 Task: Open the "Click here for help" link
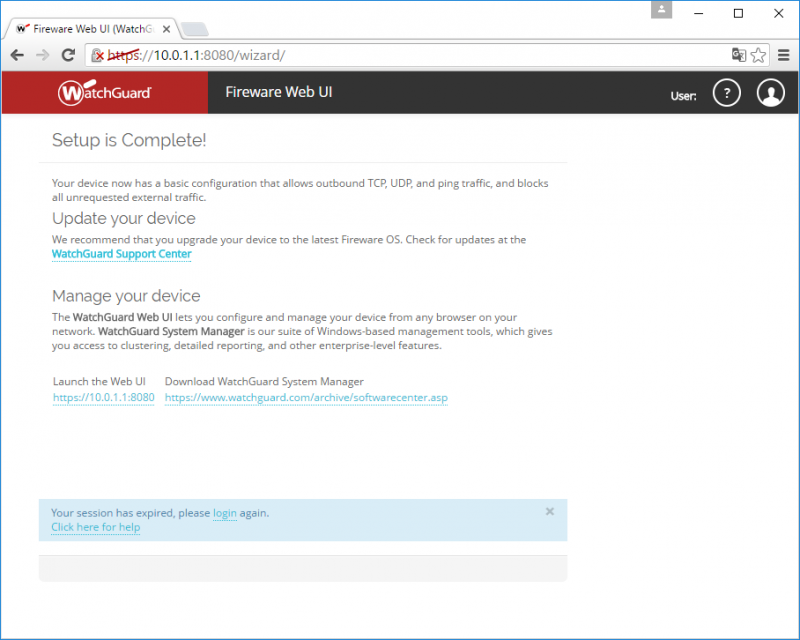coord(95,527)
